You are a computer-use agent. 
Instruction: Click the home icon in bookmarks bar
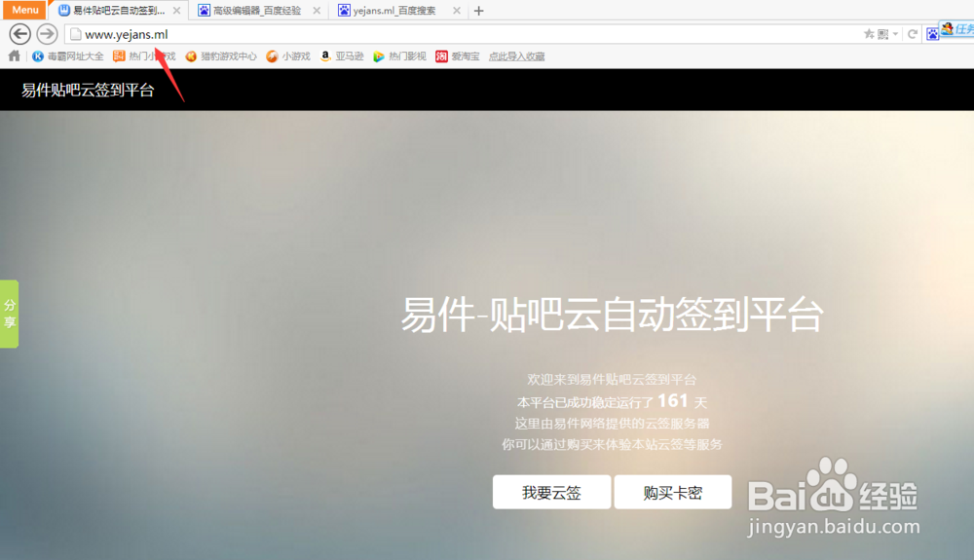pos(15,56)
